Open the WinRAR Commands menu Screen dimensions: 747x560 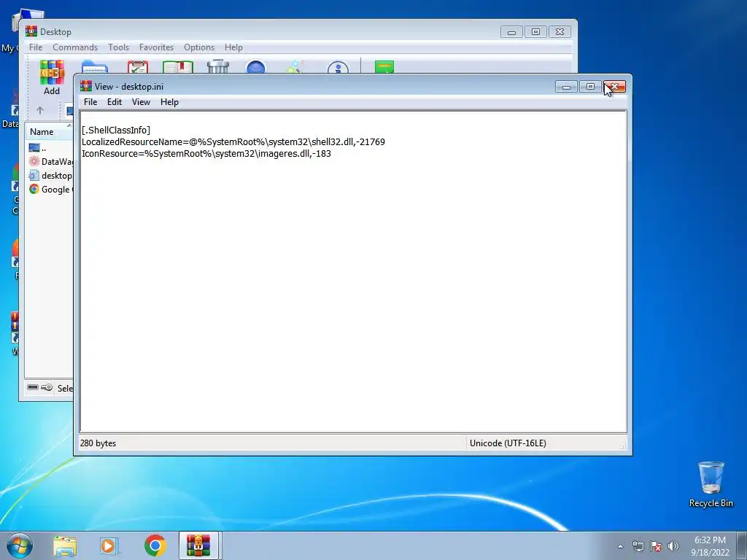75,47
